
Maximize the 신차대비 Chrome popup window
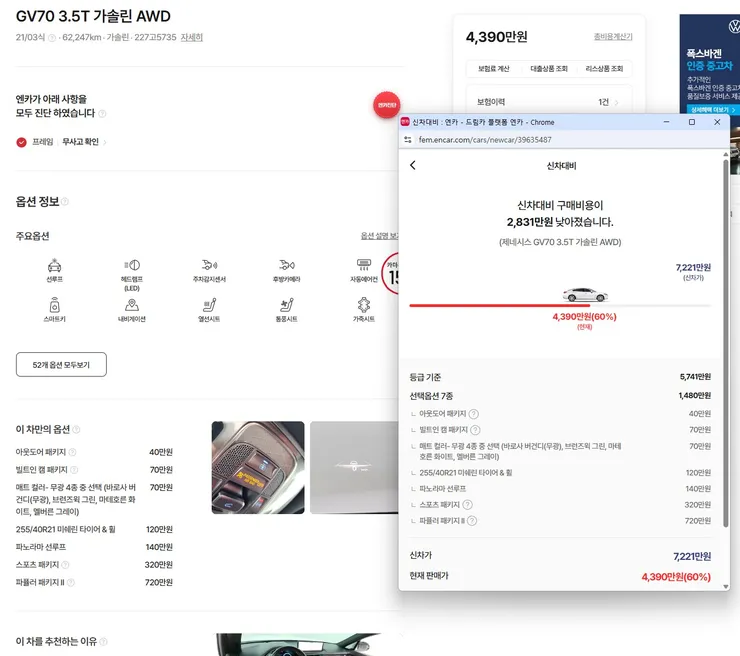691,122
